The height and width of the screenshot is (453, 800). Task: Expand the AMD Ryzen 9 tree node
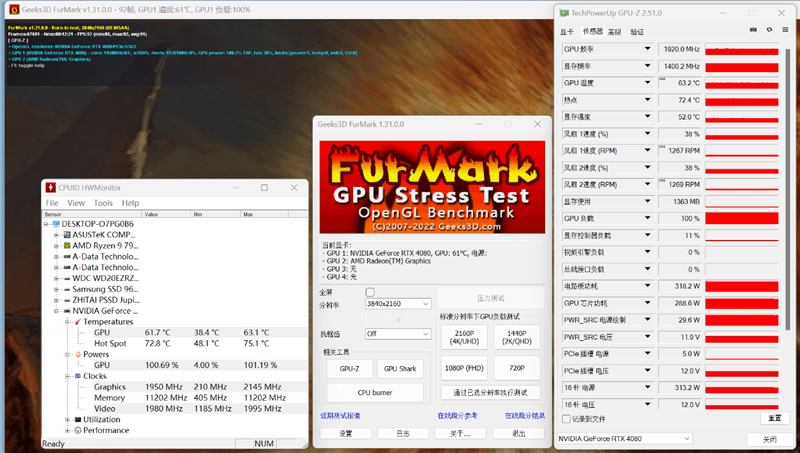[x=56, y=245]
